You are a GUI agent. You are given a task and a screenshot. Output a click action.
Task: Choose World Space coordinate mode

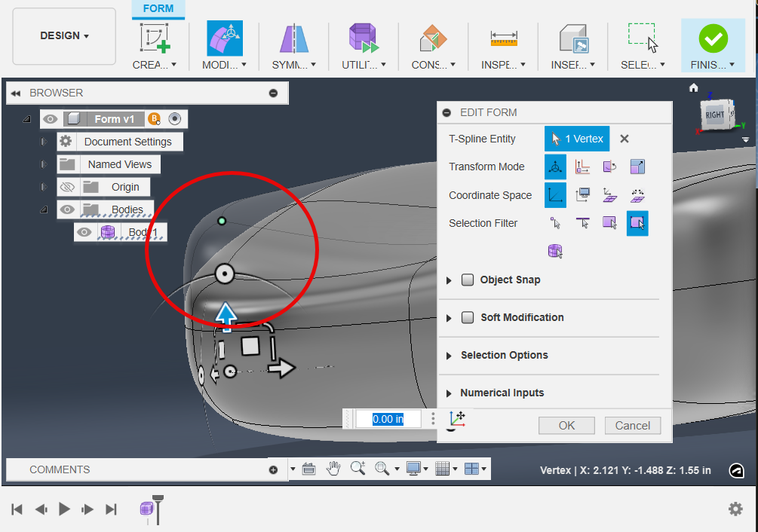pos(554,195)
